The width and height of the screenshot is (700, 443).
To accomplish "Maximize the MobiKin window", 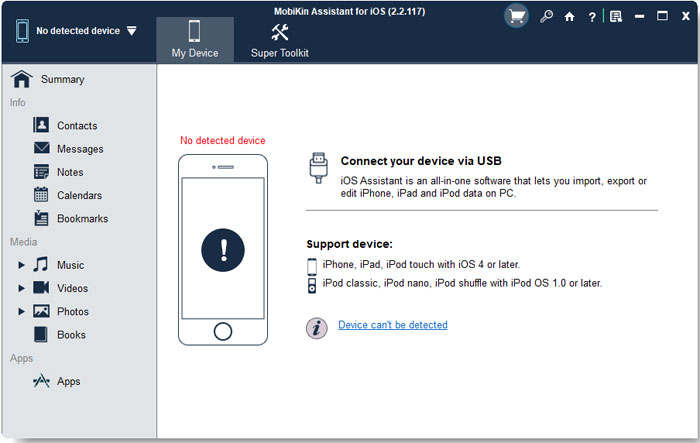I will (x=662, y=17).
